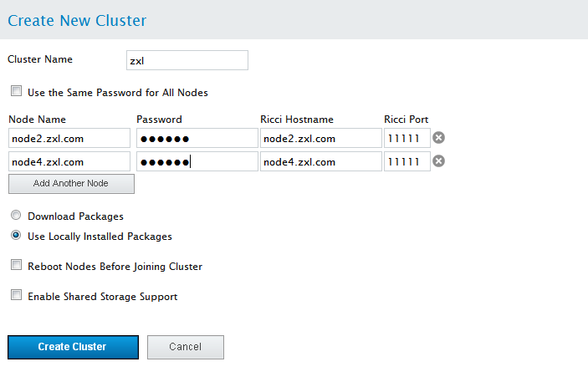The height and width of the screenshot is (382, 588).
Task: Focus the Cluster Name input field
Action: tap(187, 60)
